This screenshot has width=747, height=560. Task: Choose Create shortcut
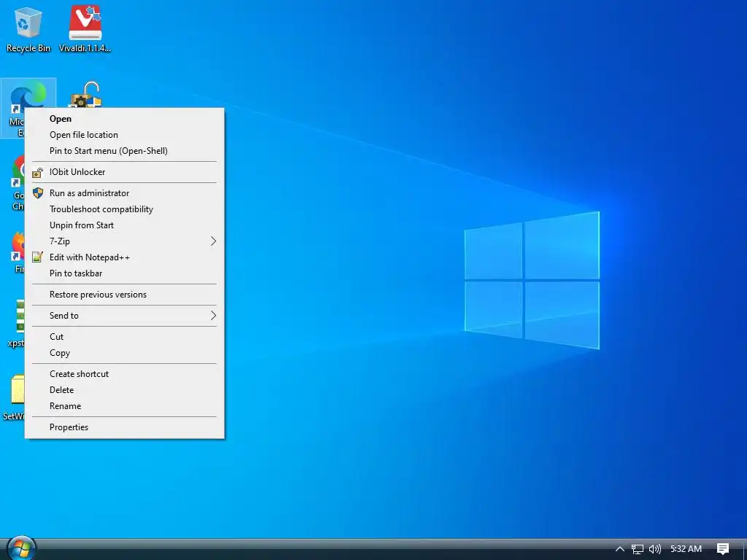(x=124, y=374)
